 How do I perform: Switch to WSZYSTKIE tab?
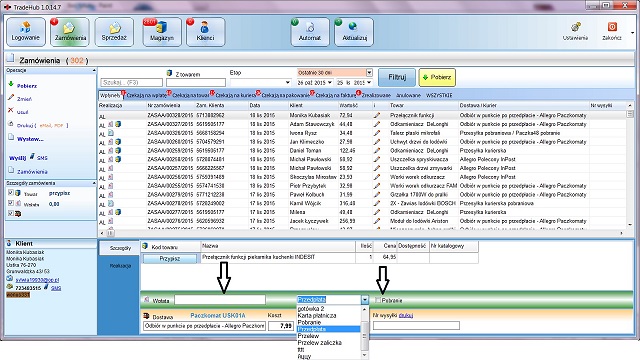(439, 95)
